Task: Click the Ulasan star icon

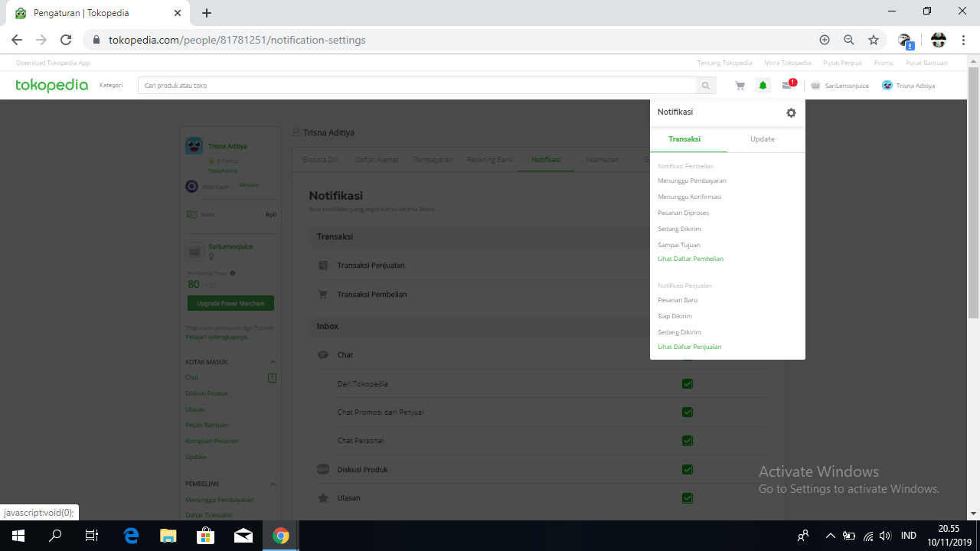Action: [322, 498]
